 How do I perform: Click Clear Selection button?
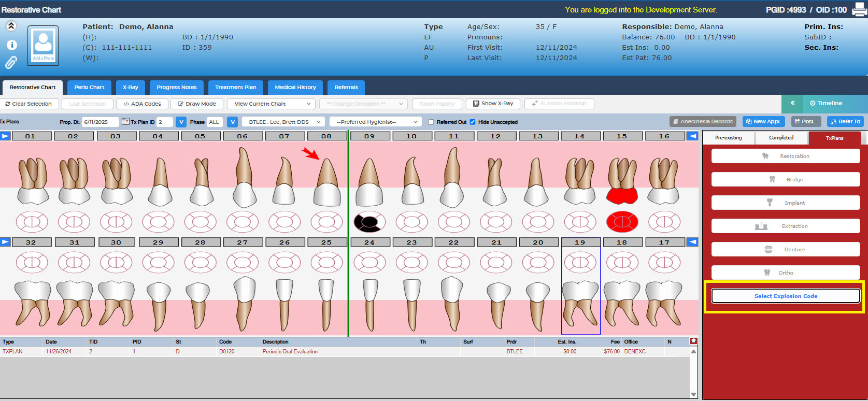tap(29, 104)
